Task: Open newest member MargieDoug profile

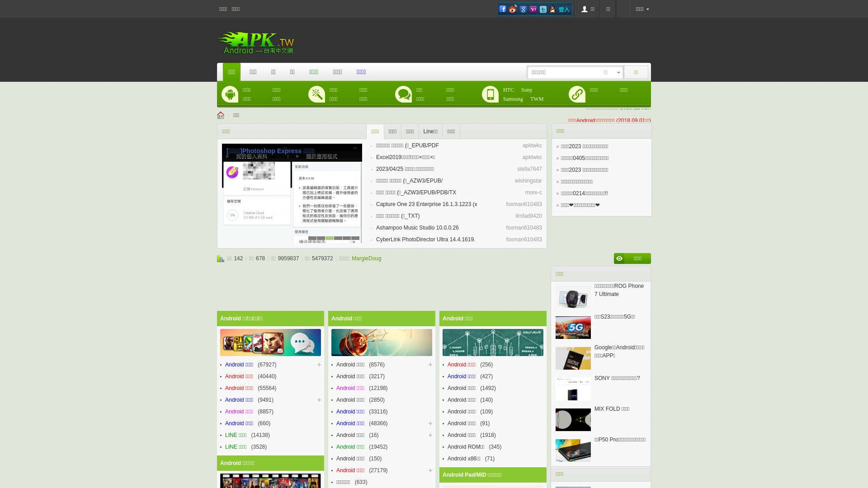Action: (x=367, y=258)
